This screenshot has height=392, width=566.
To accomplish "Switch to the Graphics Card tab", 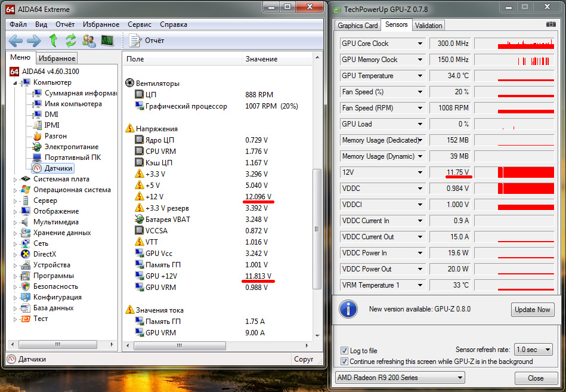I will pos(357,26).
